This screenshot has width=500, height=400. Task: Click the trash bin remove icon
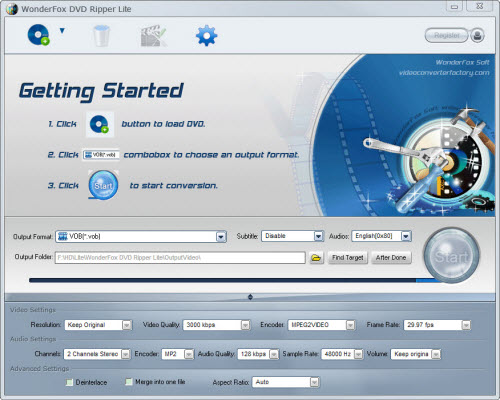pos(101,36)
